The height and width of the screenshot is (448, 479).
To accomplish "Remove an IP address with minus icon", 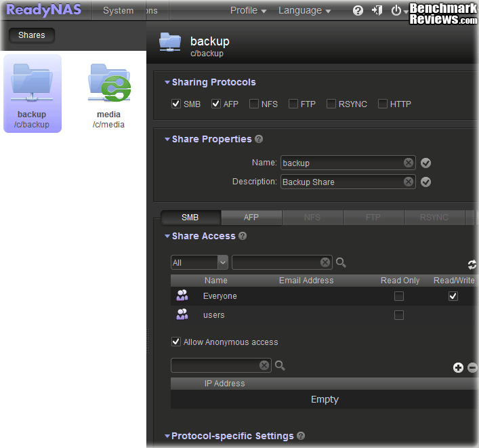I will (x=472, y=367).
